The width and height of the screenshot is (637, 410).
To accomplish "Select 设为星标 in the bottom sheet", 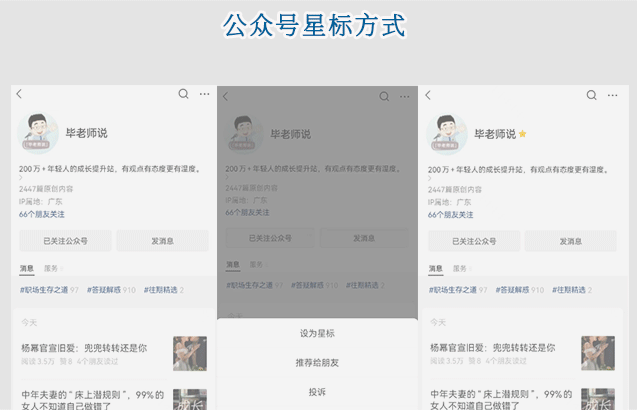I will pos(317,333).
